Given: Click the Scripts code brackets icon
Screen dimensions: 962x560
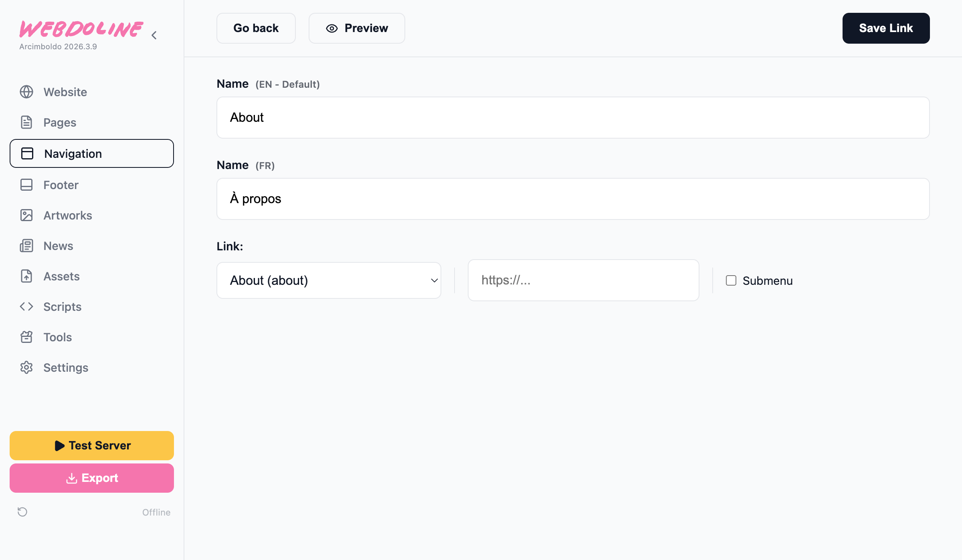Looking at the screenshot, I should point(26,306).
